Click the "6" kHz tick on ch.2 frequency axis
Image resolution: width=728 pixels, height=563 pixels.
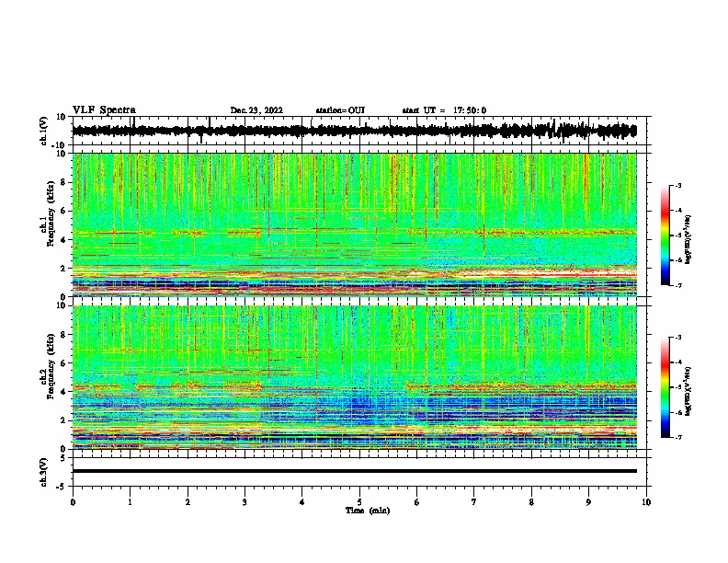[x=64, y=362]
